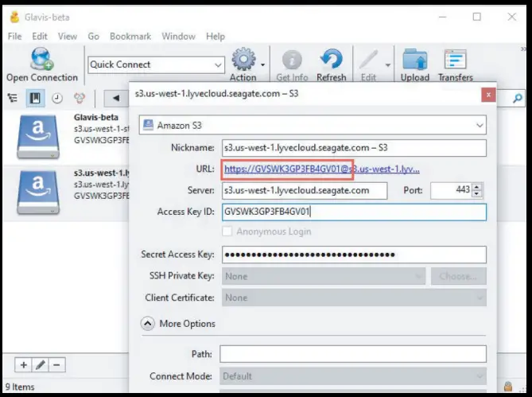Switch to outline browser view icon
This screenshot has height=397, width=532.
[x=13, y=98]
